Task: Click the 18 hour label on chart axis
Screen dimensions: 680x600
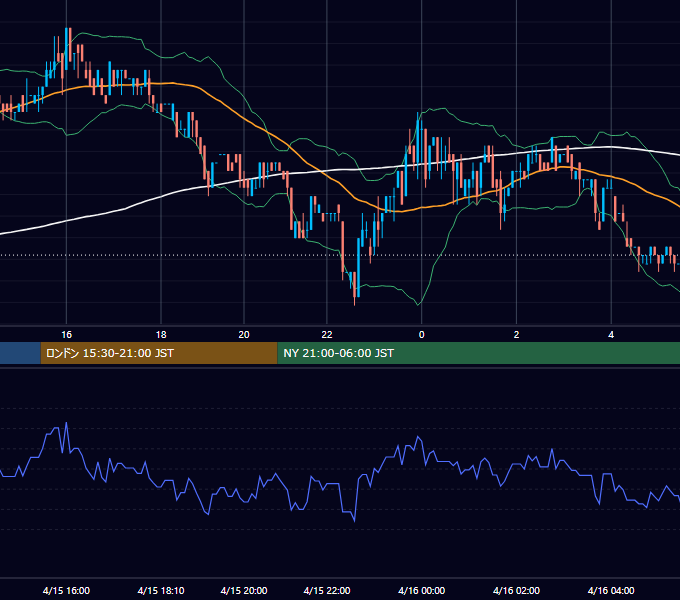Action: [161, 334]
